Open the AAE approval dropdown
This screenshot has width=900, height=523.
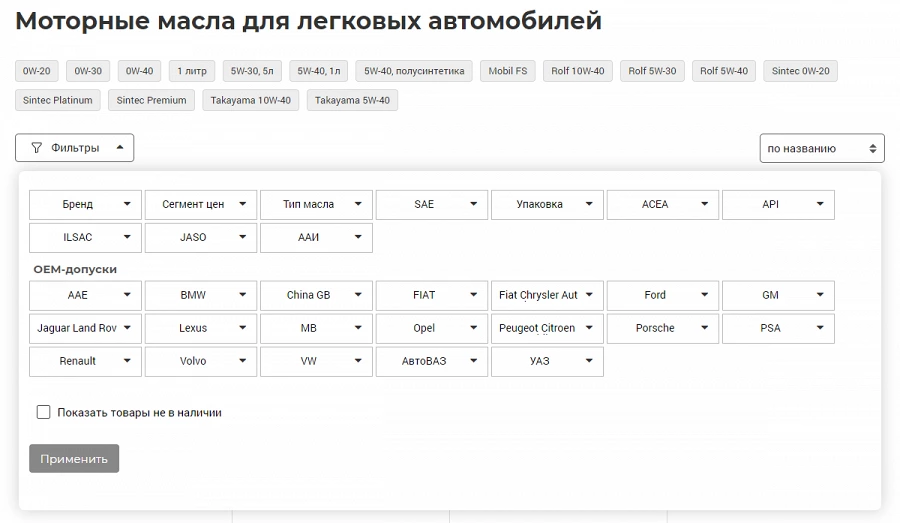pos(86,295)
